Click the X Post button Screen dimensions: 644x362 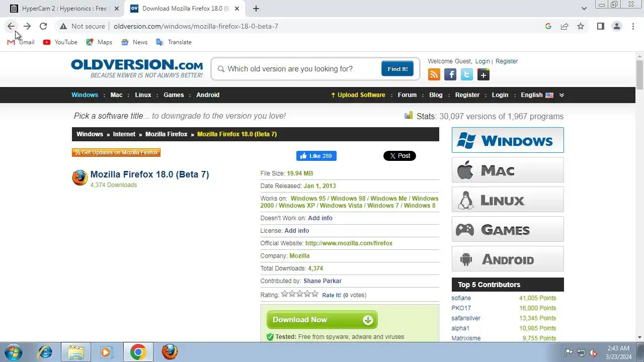pyautogui.click(x=399, y=156)
